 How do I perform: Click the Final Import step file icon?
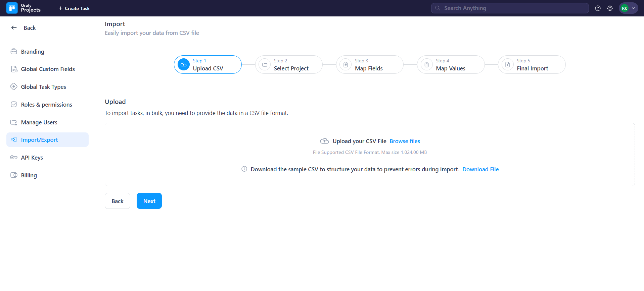[x=507, y=65]
